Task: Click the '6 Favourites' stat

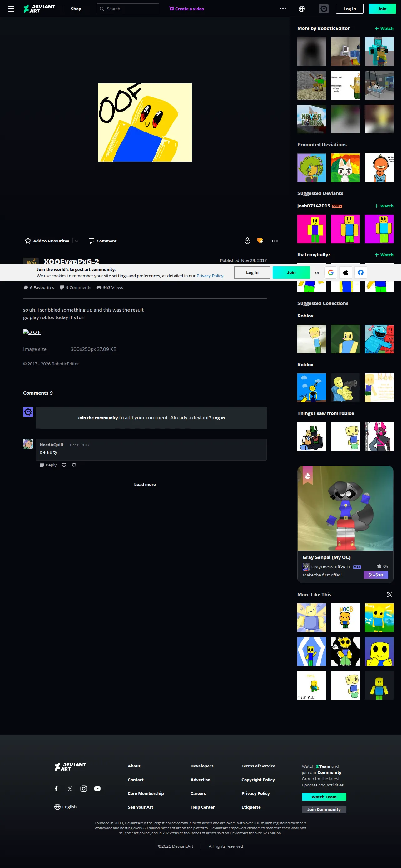Action: click(39, 287)
